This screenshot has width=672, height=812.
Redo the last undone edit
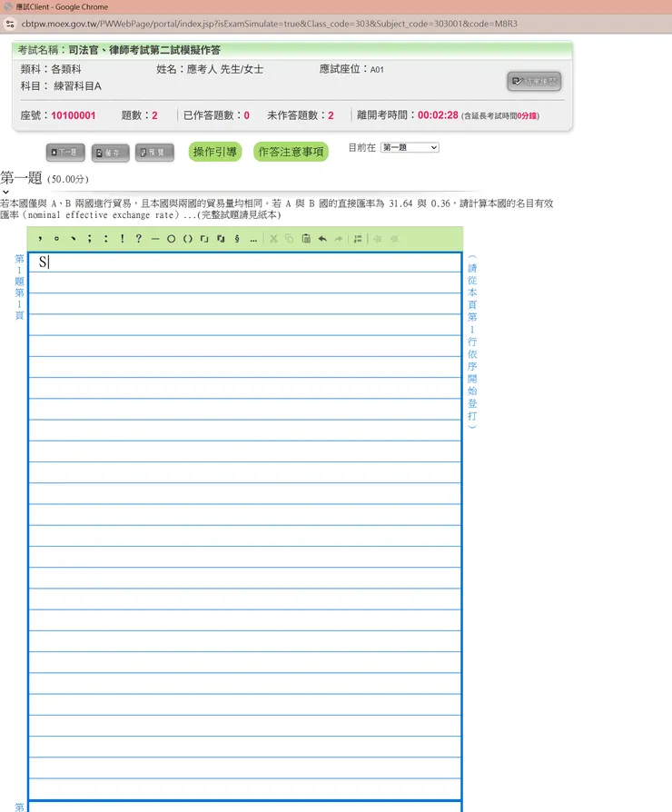339,239
